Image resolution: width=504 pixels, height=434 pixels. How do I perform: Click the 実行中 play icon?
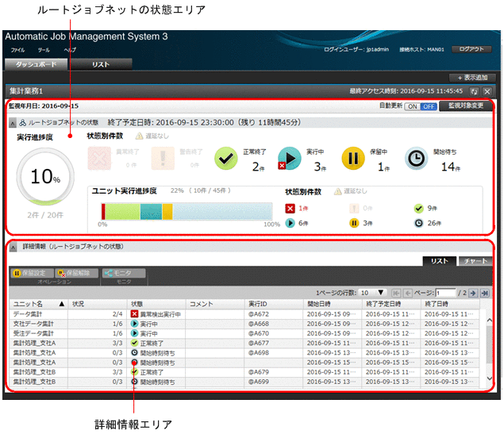(289, 158)
